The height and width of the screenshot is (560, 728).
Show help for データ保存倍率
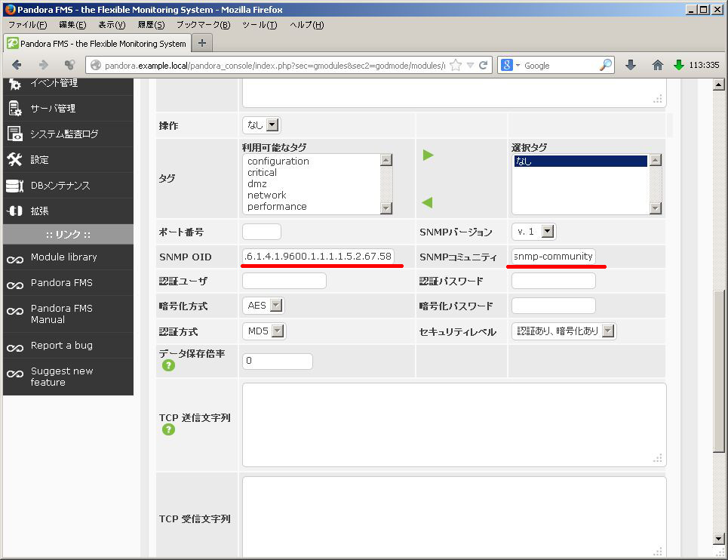[x=168, y=365]
